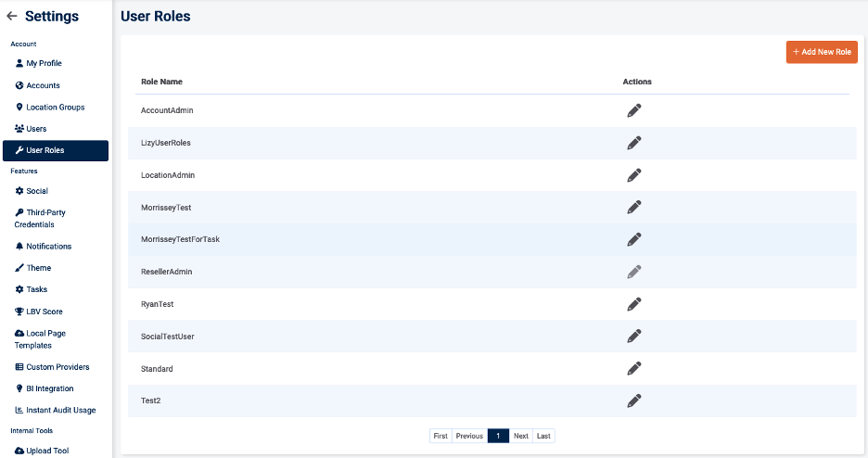Viewport: 868px width, 458px height.
Task: Click the back arrow beside Settings
Action: [12, 17]
